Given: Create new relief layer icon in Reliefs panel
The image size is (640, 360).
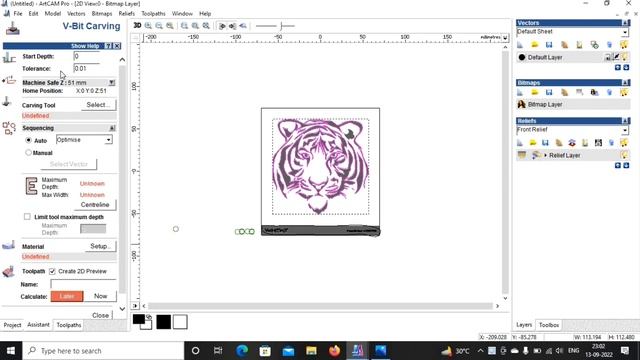Looking at the screenshot, I should (520, 142).
